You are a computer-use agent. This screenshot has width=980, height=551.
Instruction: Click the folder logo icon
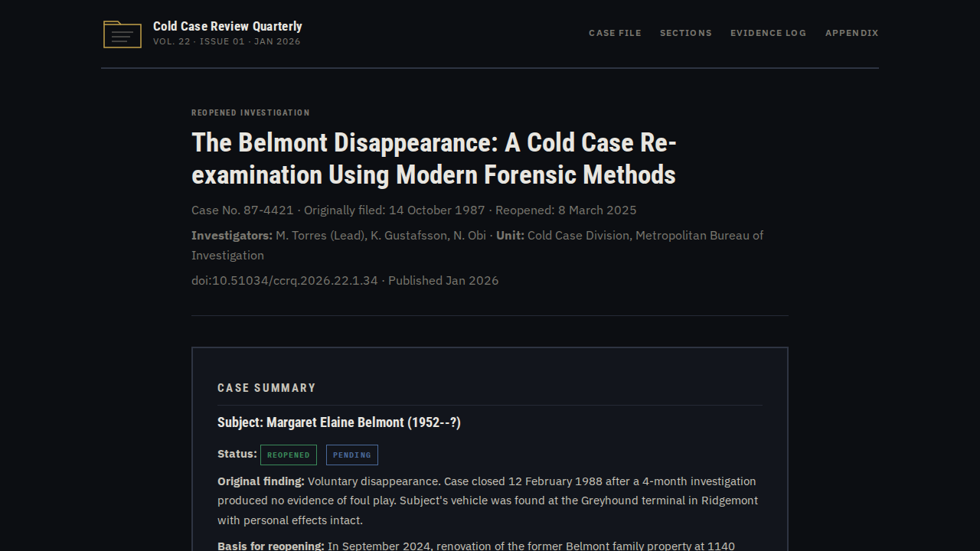point(122,34)
